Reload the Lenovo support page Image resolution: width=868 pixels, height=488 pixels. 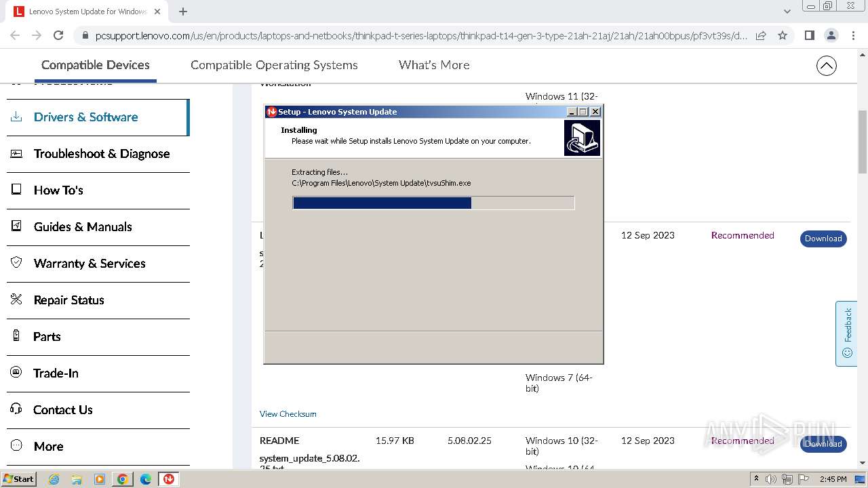[58, 35]
